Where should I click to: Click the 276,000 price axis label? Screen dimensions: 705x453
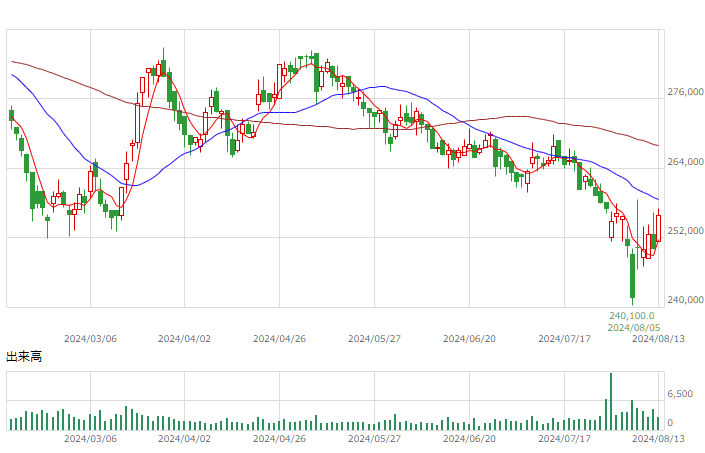(685, 92)
